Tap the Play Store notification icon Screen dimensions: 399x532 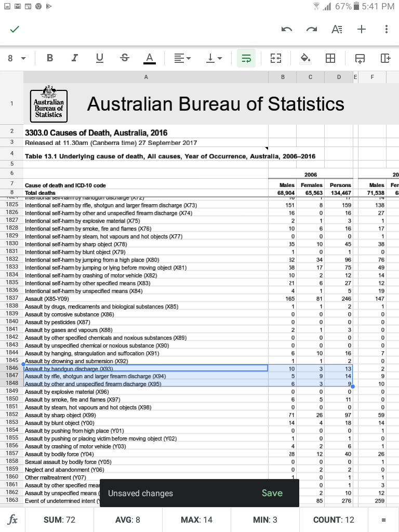(x=49, y=6)
